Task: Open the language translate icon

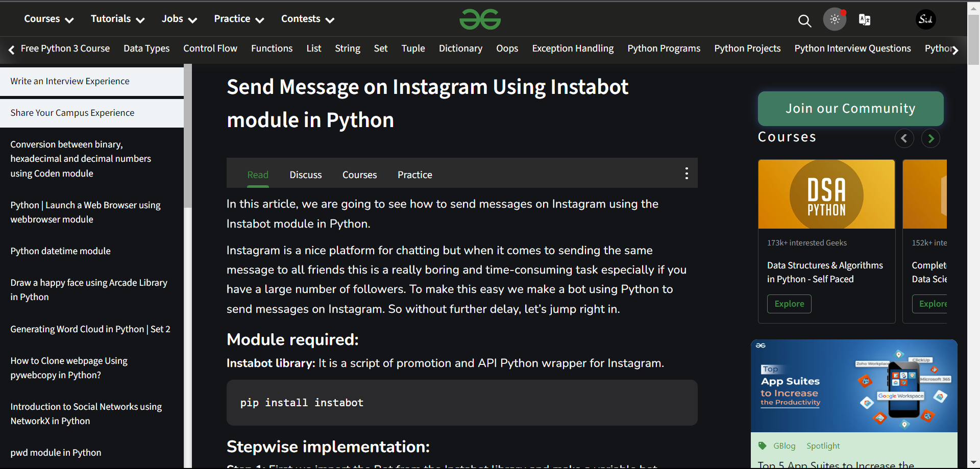Action: (865, 19)
